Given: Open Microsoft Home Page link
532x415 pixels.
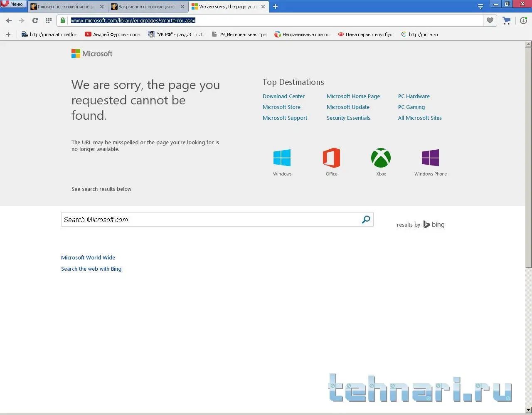Looking at the screenshot, I should (353, 96).
